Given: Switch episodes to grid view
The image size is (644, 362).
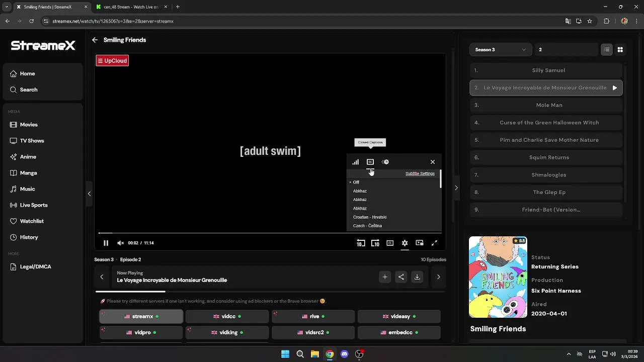Looking at the screenshot, I should coord(620,50).
